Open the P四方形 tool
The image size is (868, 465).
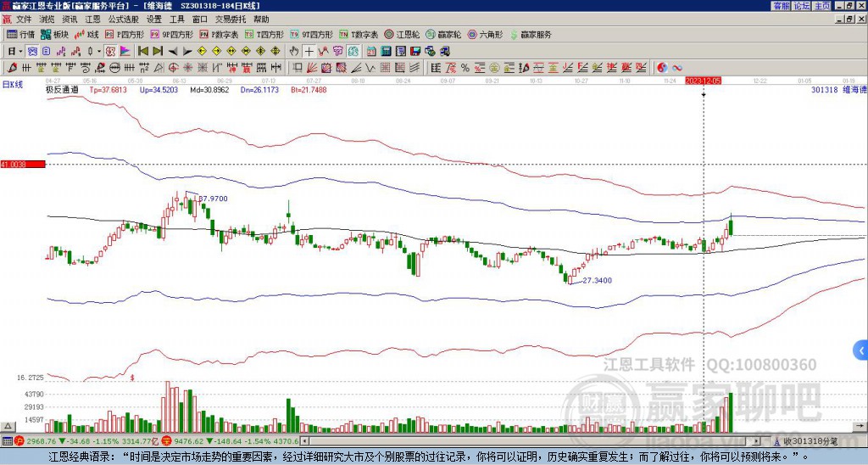125,34
